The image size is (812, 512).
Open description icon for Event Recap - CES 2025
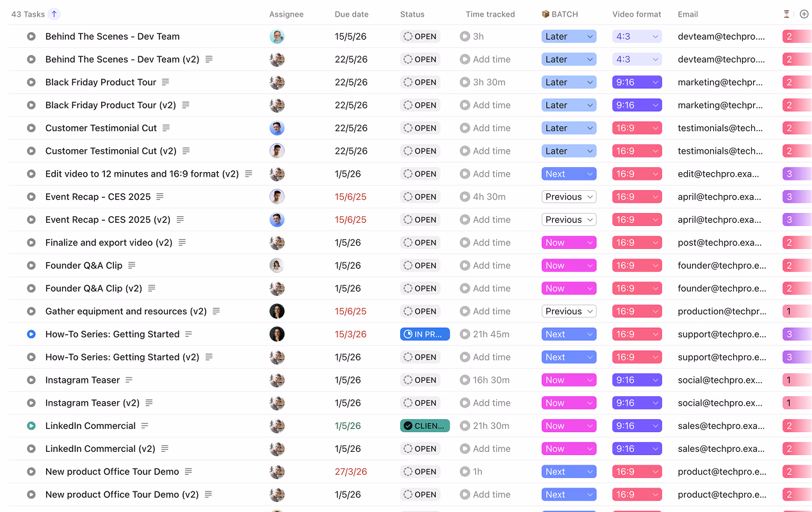click(x=160, y=197)
